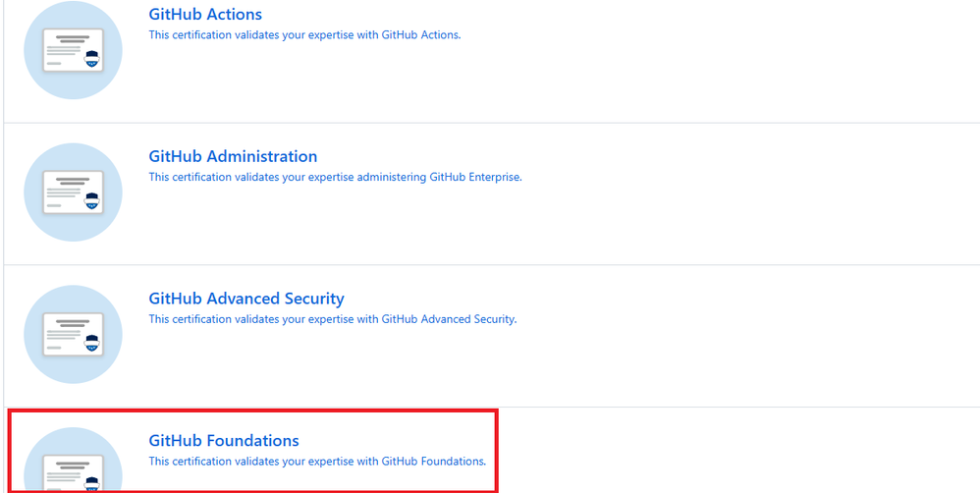Image resolution: width=980 pixels, height=493 pixels.
Task: Open the GitHub Administration certification title link
Action: coord(233,156)
